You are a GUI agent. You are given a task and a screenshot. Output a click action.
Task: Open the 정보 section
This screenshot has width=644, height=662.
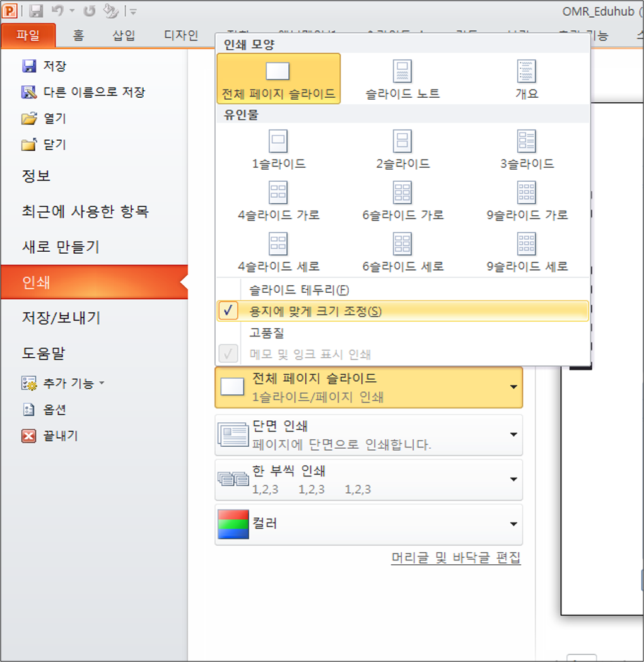point(37,175)
